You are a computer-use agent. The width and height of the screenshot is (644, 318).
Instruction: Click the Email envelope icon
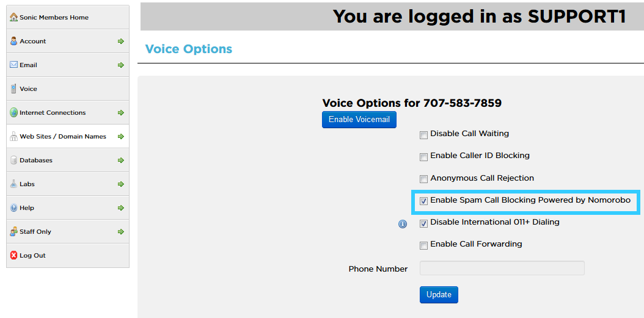tap(13, 65)
